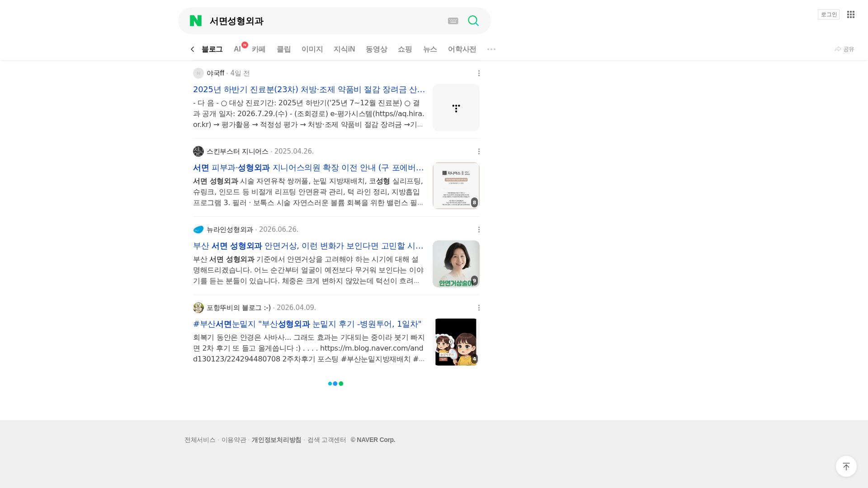This screenshot has width=868, height=488.
Task: Click 스킨부스터 지니어스 profile avatar
Action: (198, 151)
